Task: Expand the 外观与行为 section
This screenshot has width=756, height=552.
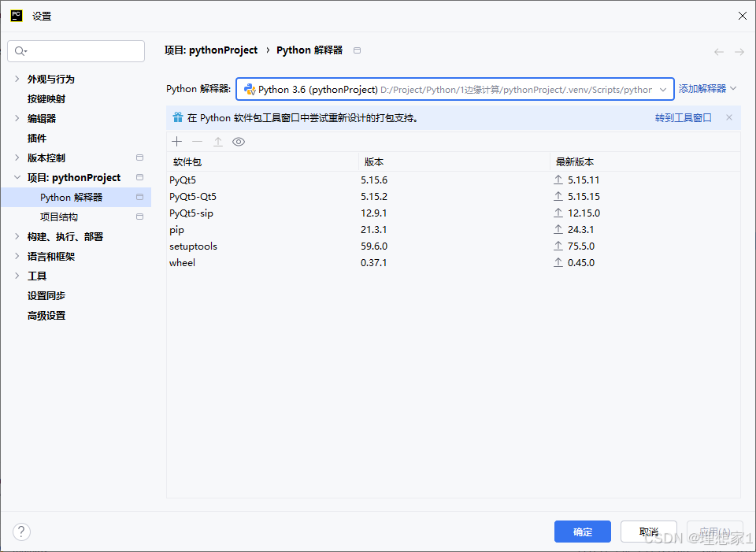Action: pyautogui.click(x=17, y=79)
